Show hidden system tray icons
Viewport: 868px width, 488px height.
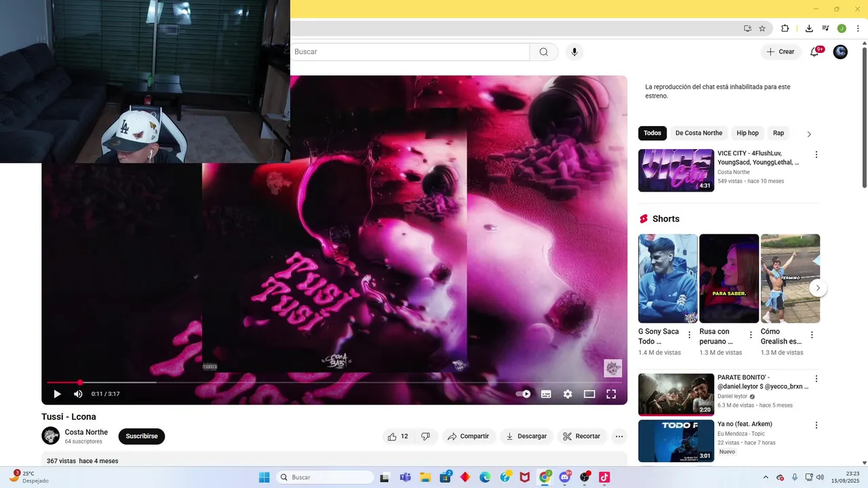tap(766, 477)
